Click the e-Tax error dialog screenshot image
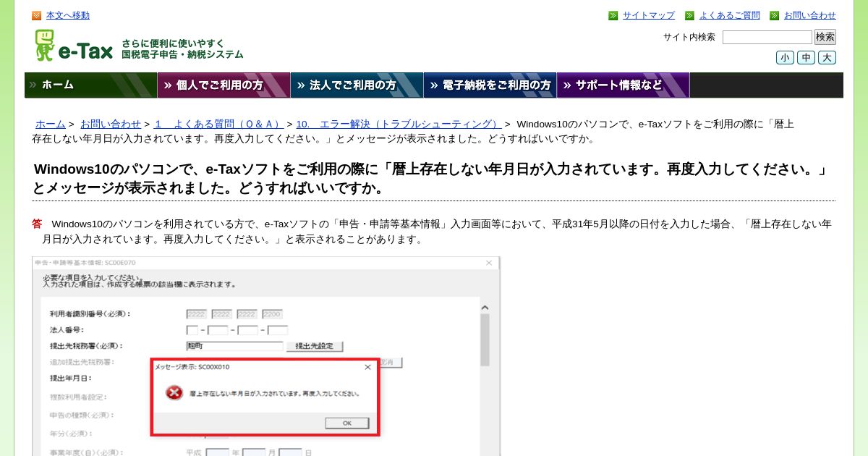Viewport: 868px width, 456px height. click(x=266, y=356)
